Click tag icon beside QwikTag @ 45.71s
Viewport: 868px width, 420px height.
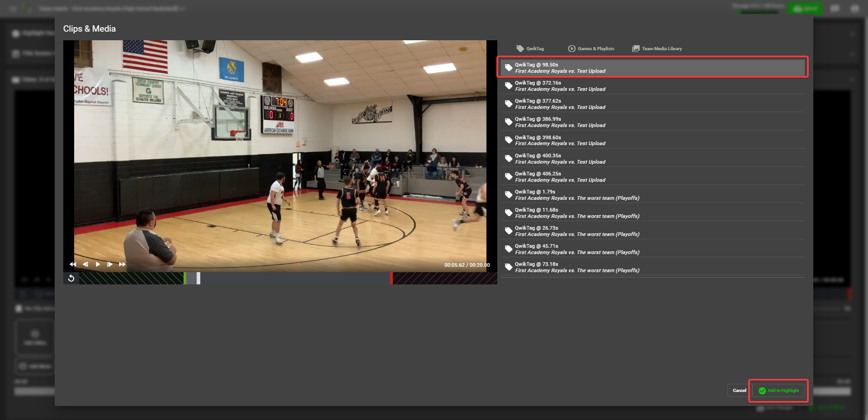509,249
